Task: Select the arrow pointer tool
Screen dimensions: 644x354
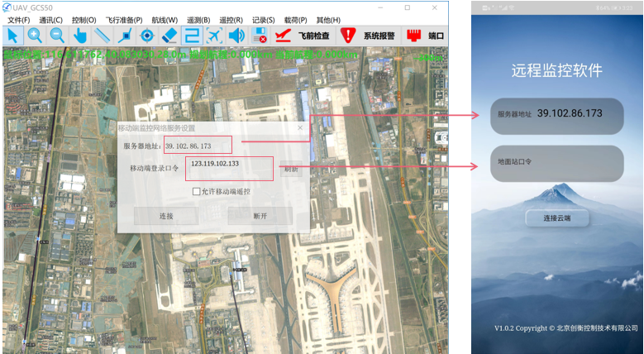Action: pyautogui.click(x=12, y=36)
